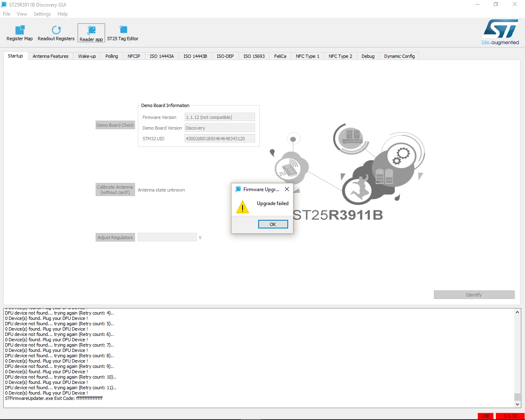Viewport: 525px width, 420px height.
Task: Click the Adjust Regulators button
Action: point(115,237)
